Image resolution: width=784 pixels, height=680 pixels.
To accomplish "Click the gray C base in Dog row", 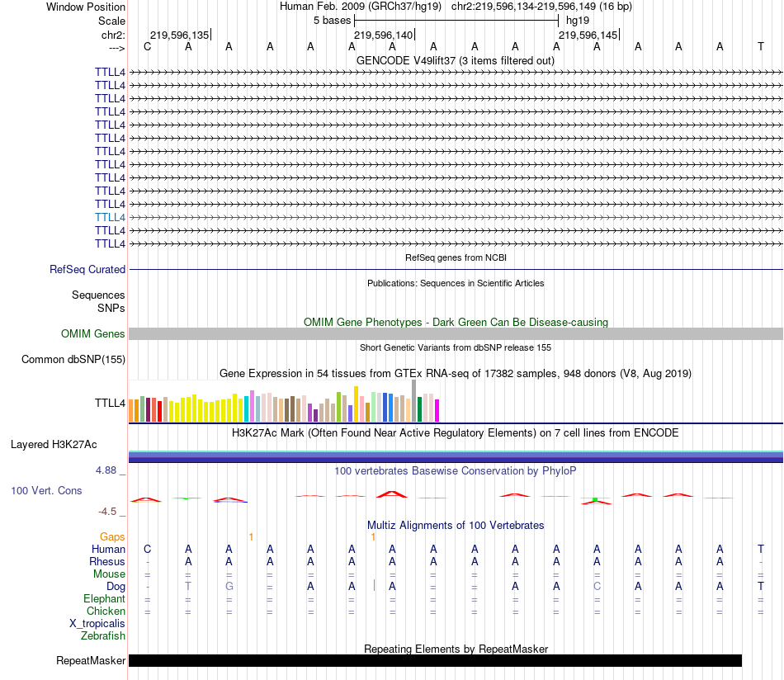I will click(597, 586).
